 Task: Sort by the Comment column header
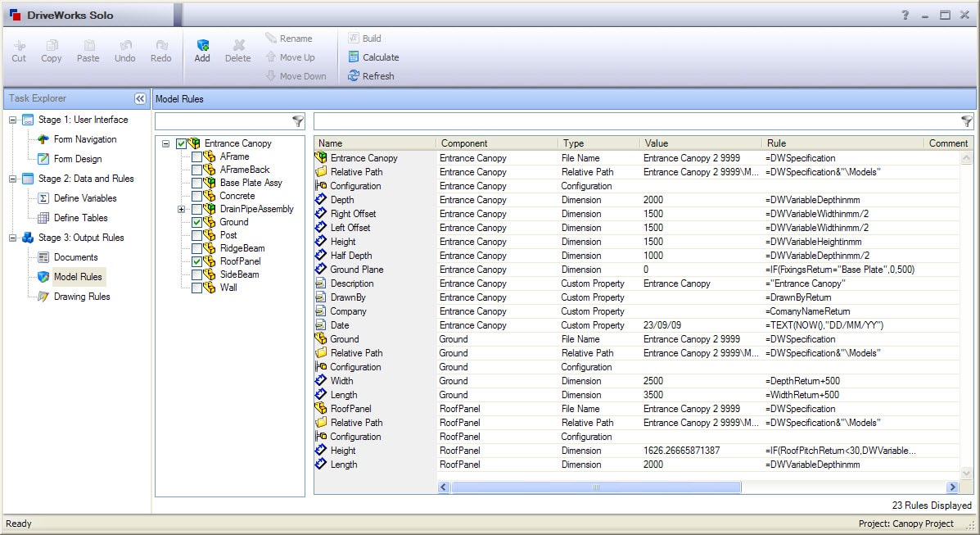pyautogui.click(x=948, y=143)
